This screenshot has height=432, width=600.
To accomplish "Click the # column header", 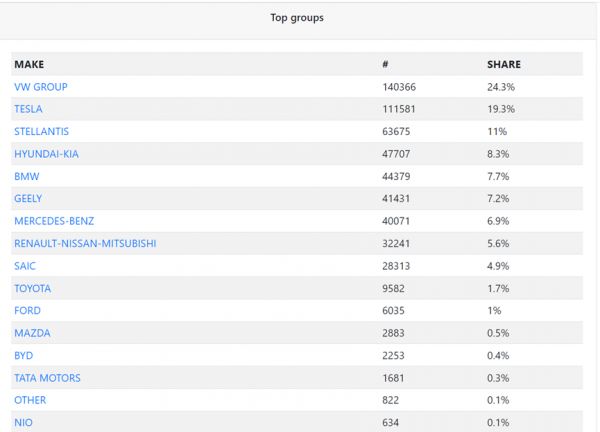I will tap(385, 64).
